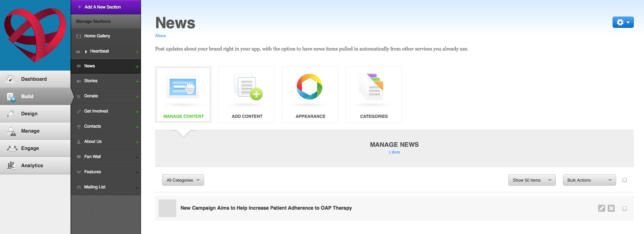Click the About Us person icon

tap(79, 142)
